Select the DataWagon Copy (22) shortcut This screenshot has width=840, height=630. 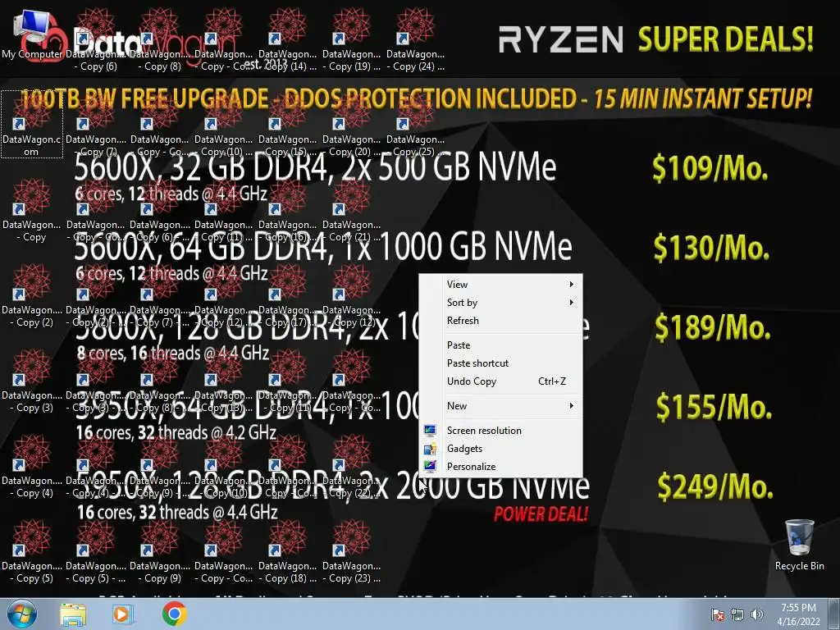pos(351,466)
